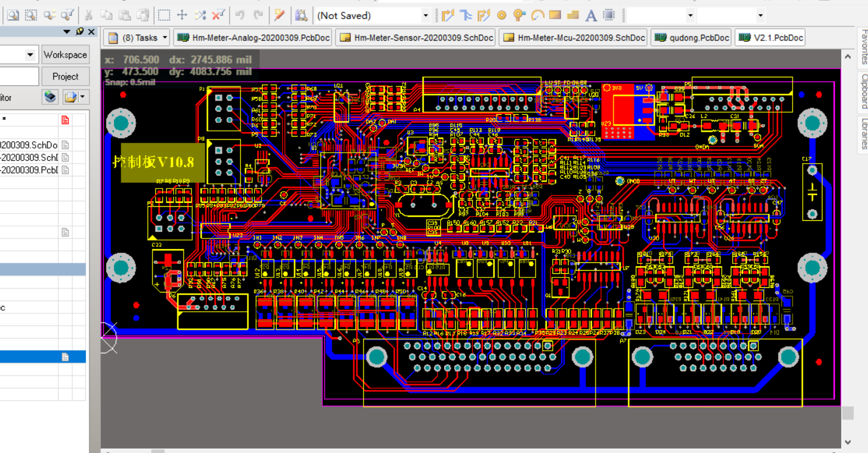868x453 pixels.
Task: Close the Projects panel
Action: click(x=91, y=32)
